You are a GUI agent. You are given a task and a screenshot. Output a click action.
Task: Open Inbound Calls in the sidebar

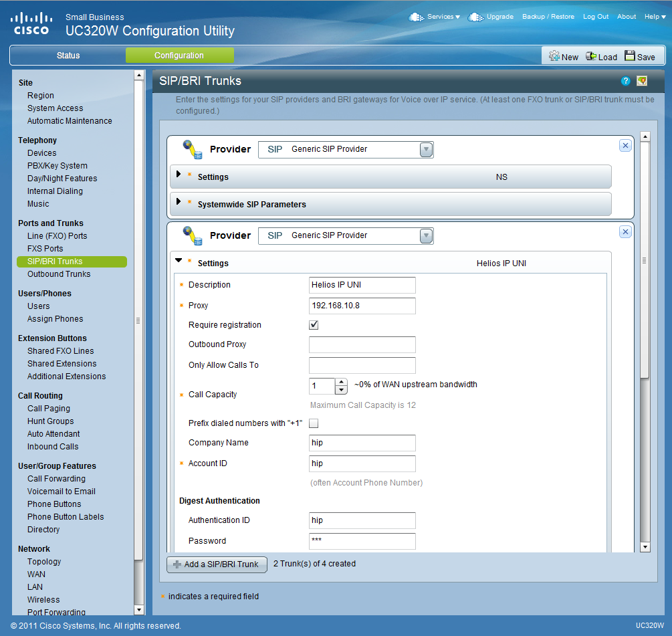(x=53, y=447)
